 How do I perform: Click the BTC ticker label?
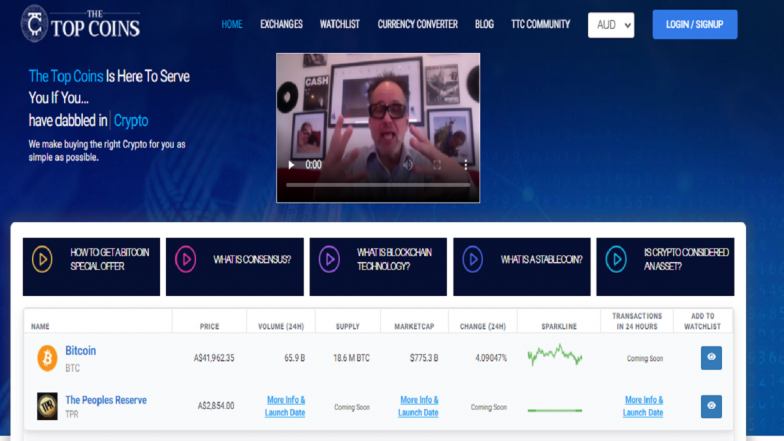72,368
